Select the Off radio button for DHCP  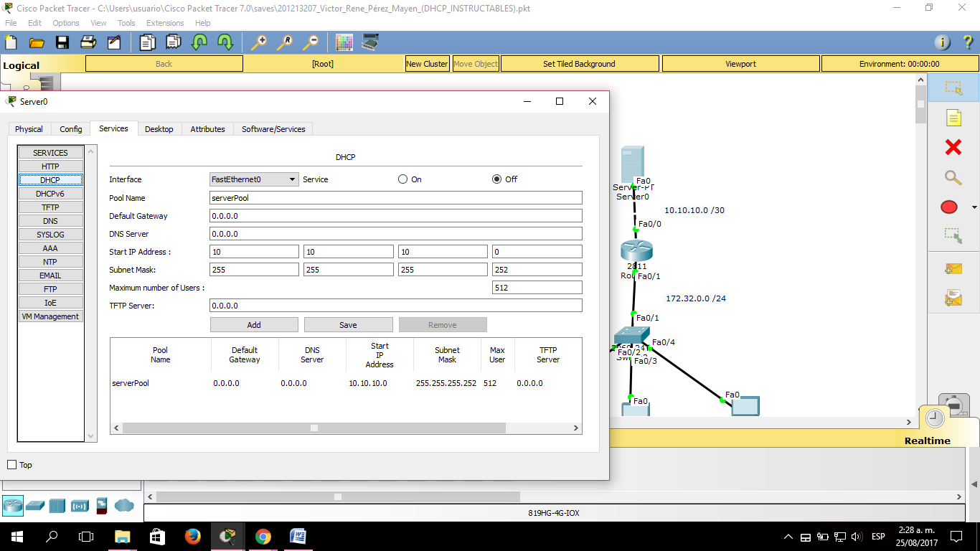point(496,179)
